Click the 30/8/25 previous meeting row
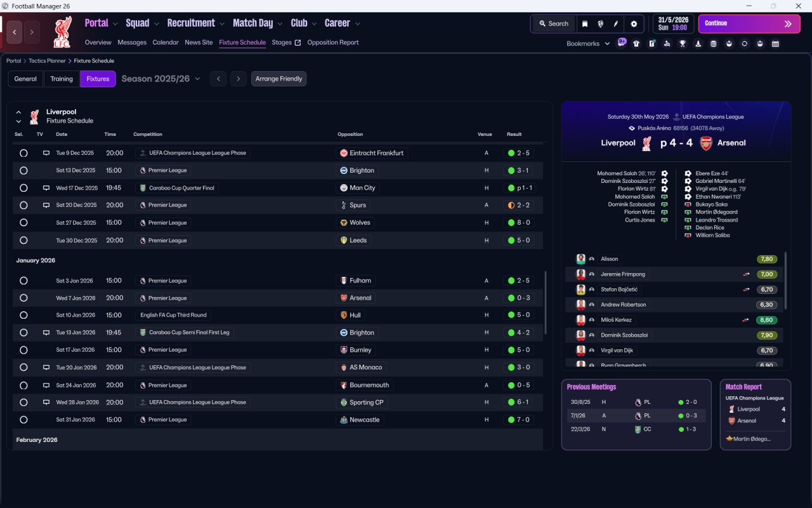This screenshot has height=508, width=812. click(636, 402)
